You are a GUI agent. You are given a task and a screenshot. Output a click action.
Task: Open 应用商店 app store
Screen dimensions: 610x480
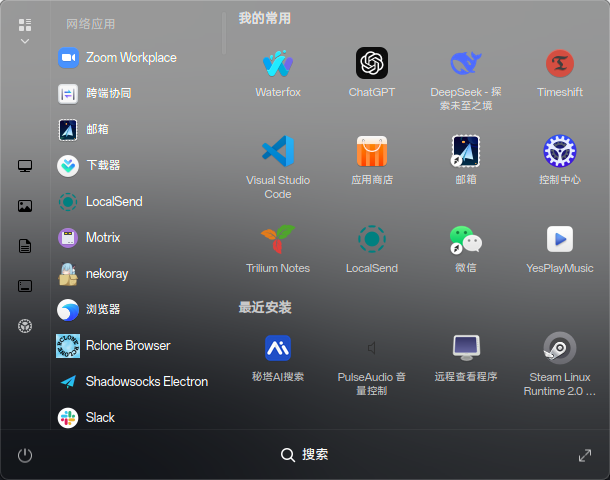[x=372, y=160]
